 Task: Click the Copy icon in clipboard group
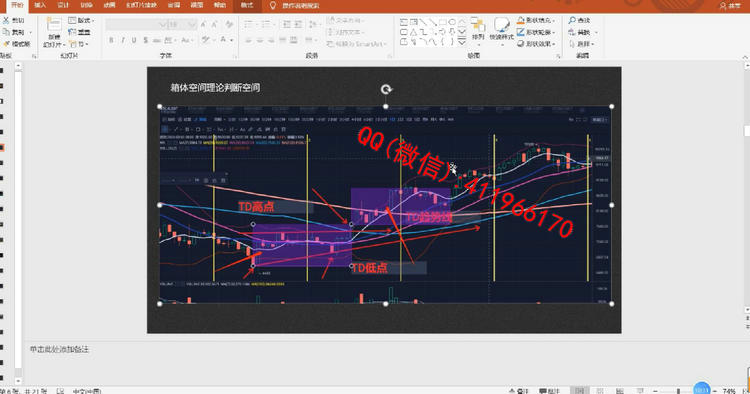tap(6, 32)
